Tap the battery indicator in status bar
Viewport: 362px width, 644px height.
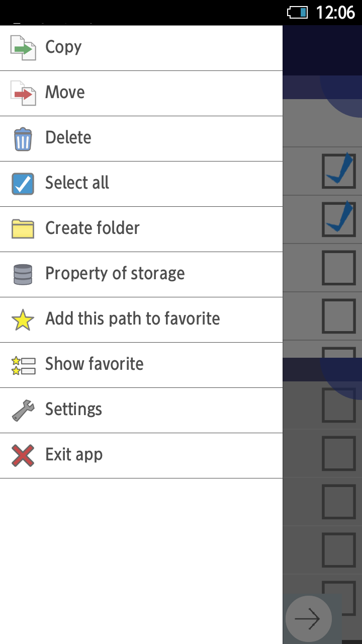(x=297, y=12)
